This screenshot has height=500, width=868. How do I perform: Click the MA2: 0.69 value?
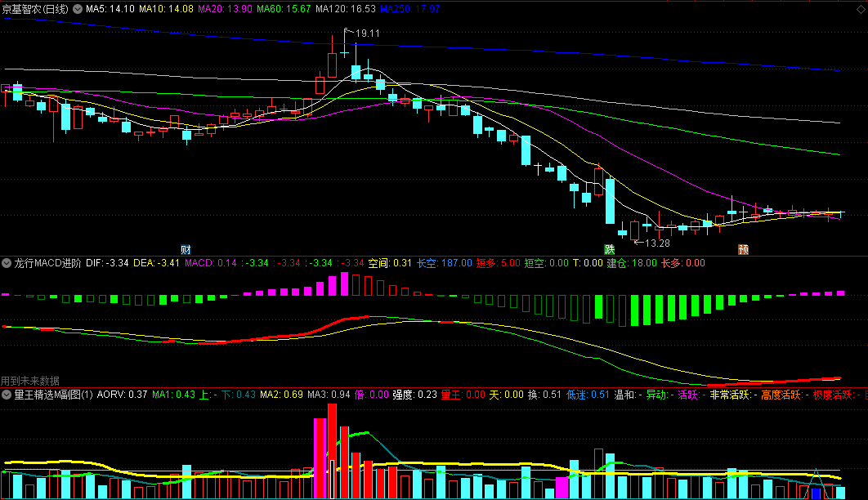click(x=281, y=395)
